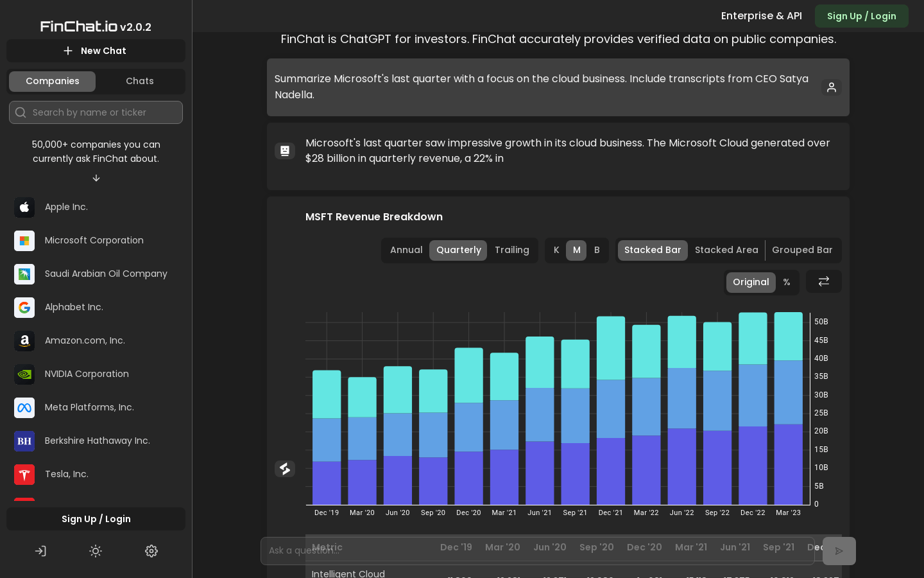The image size is (924, 578).
Task: Click the swap axes arrows icon
Action: (x=824, y=281)
